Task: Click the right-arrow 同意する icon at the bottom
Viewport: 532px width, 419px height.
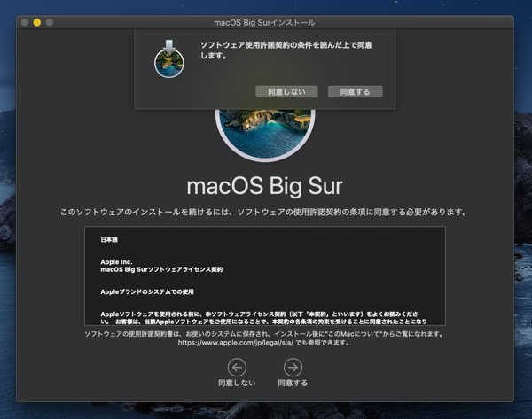Action: click(293, 367)
